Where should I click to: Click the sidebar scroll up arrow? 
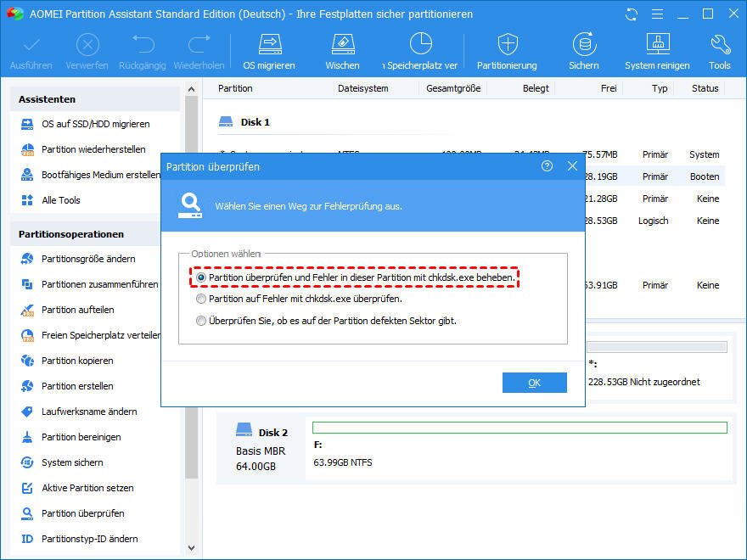192,89
